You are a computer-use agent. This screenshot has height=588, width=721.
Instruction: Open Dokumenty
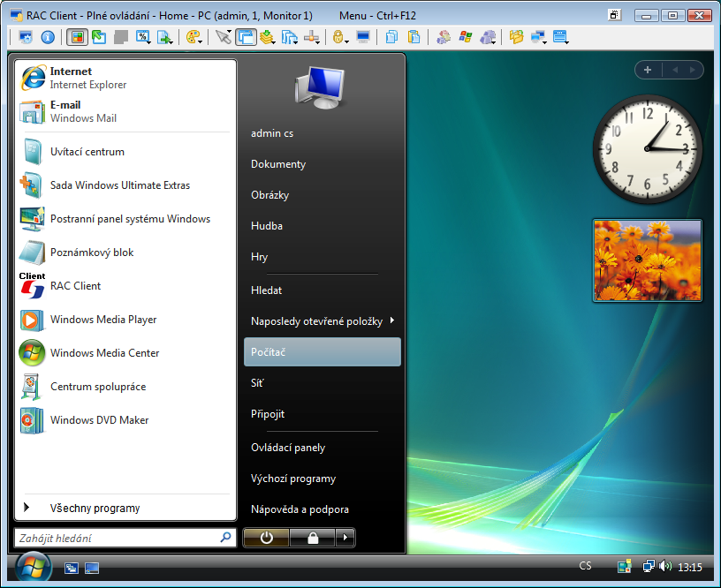click(x=322, y=164)
